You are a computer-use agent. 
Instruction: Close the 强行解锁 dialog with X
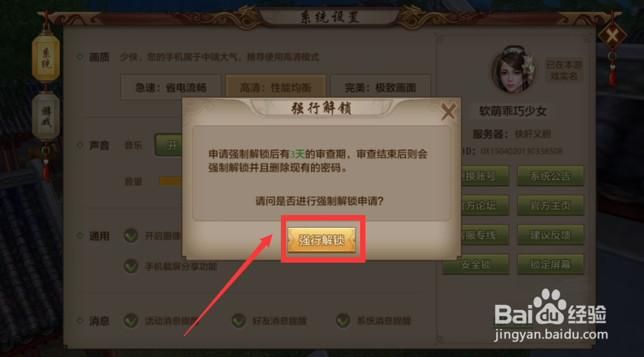[x=448, y=112]
